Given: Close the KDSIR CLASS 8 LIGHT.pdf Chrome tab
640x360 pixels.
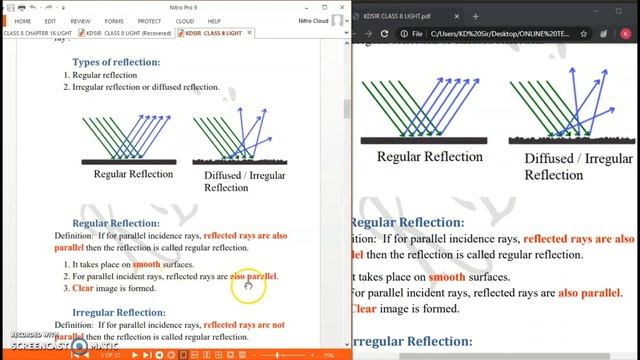Looking at the screenshot, I should pos(456,16).
